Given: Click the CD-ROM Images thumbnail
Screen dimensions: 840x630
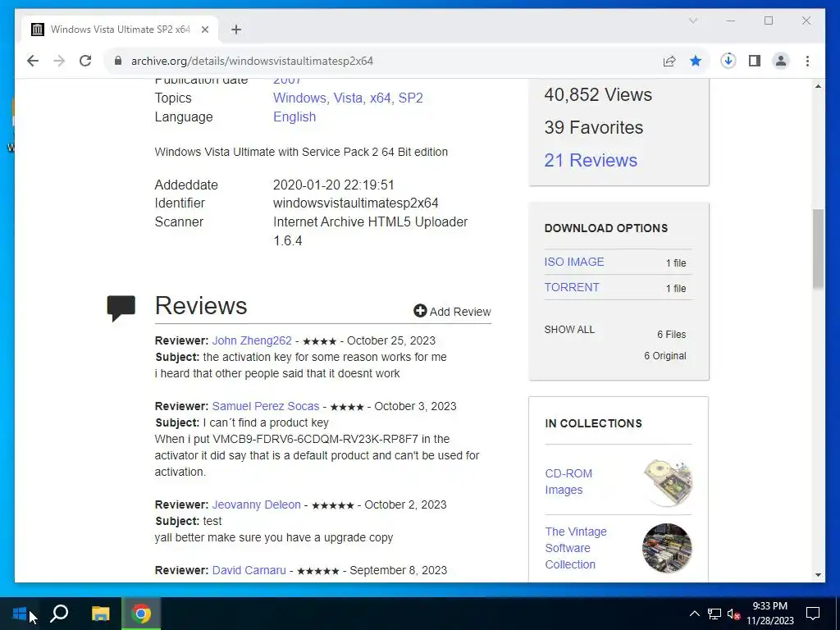Looking at the screenshot, I should [x=667, y=482].
